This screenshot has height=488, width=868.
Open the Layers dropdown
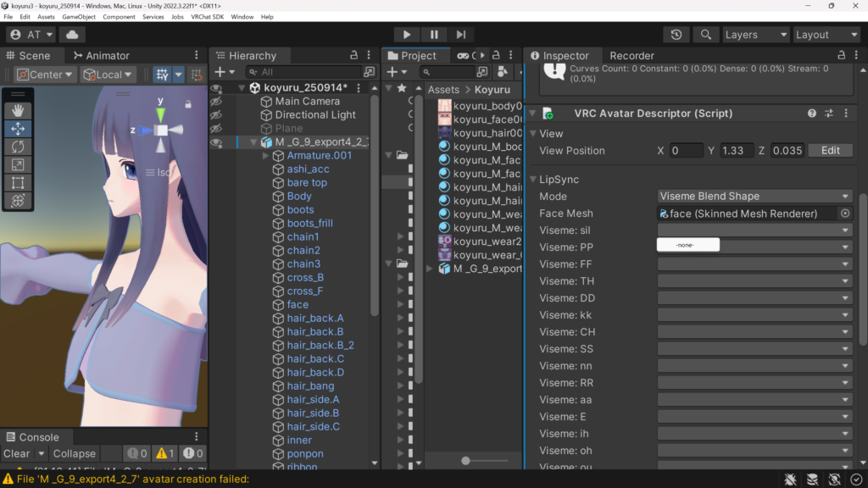pyautogui.click(x=755, y=35)
